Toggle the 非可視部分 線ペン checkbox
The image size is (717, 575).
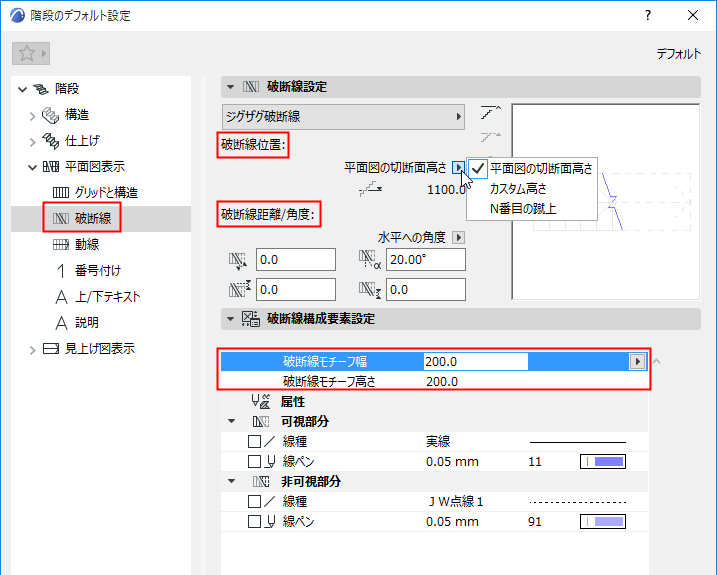click(x=254, y=521)
